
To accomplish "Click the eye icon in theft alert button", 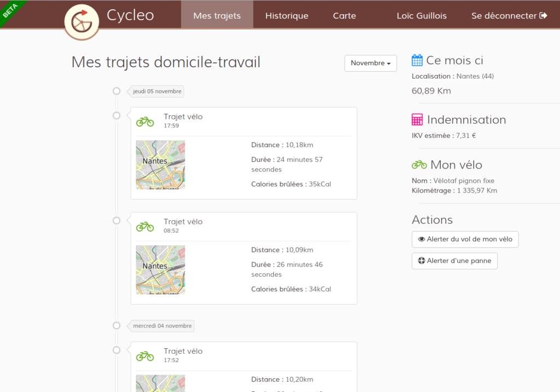I will click(422, 239).
